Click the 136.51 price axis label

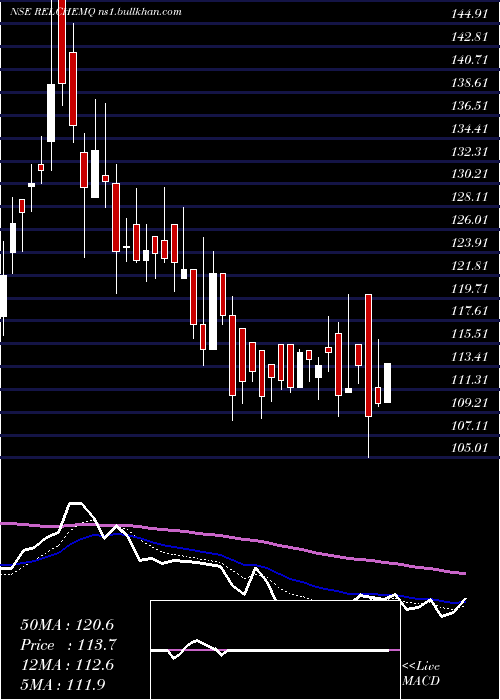(469, 106)
